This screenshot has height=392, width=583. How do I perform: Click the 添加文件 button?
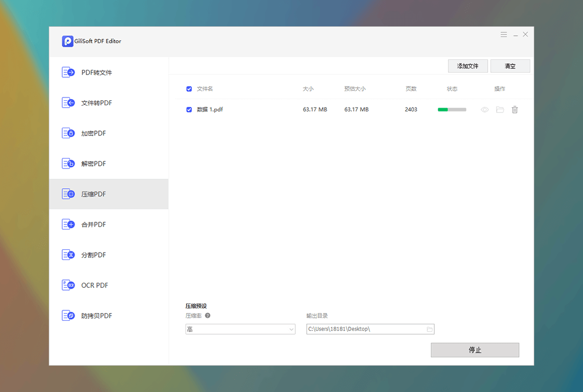pos(468,66)
